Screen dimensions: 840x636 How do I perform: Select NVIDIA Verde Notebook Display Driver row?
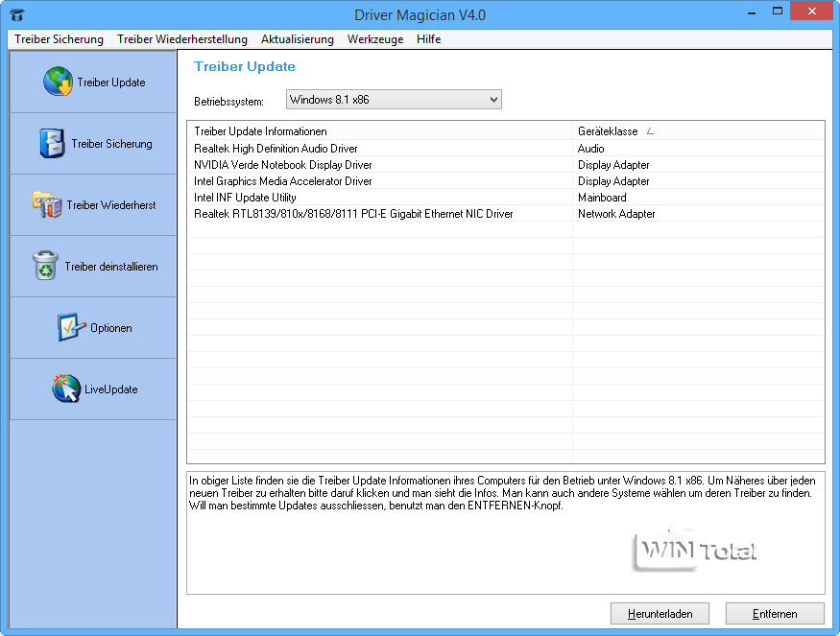(506, 165)
